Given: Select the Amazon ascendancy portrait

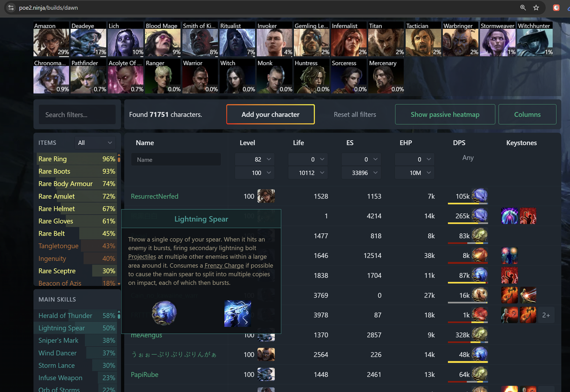Looking at the screenshot, I should pyautogui.click(x=51, y=39).
